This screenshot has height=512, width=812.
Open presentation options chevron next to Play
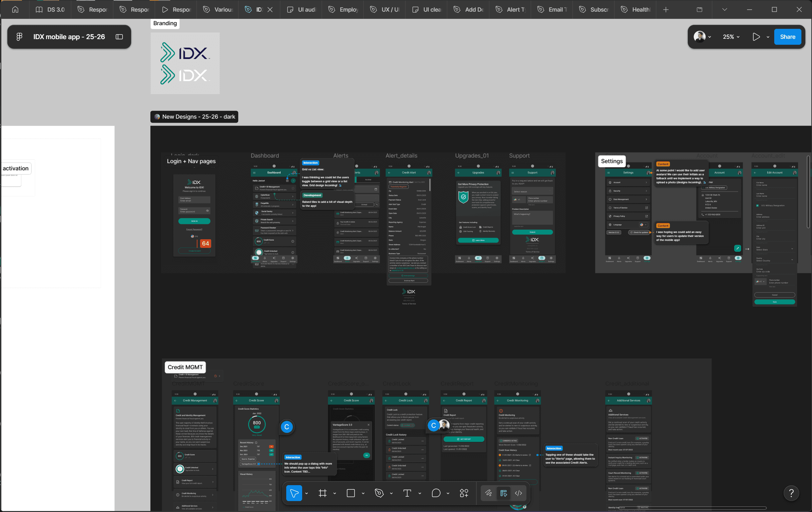(768, 37)
